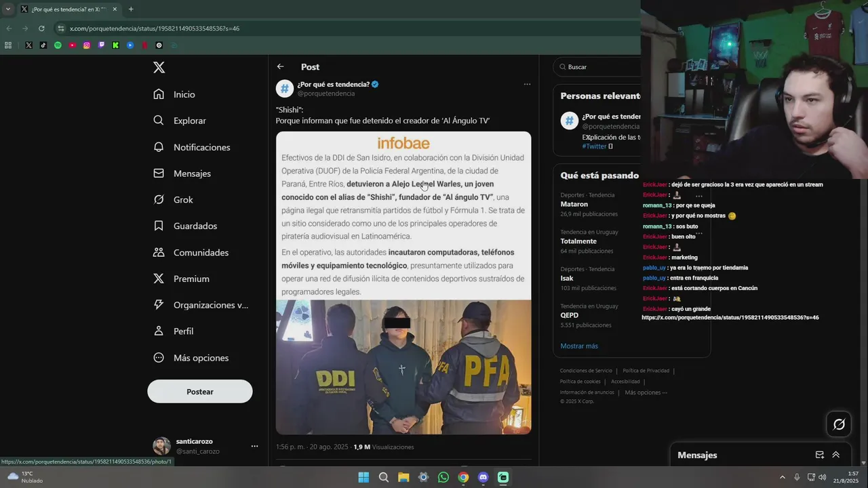
Task: Click volume icon in system tray
Action: click(x=823, y=477)
